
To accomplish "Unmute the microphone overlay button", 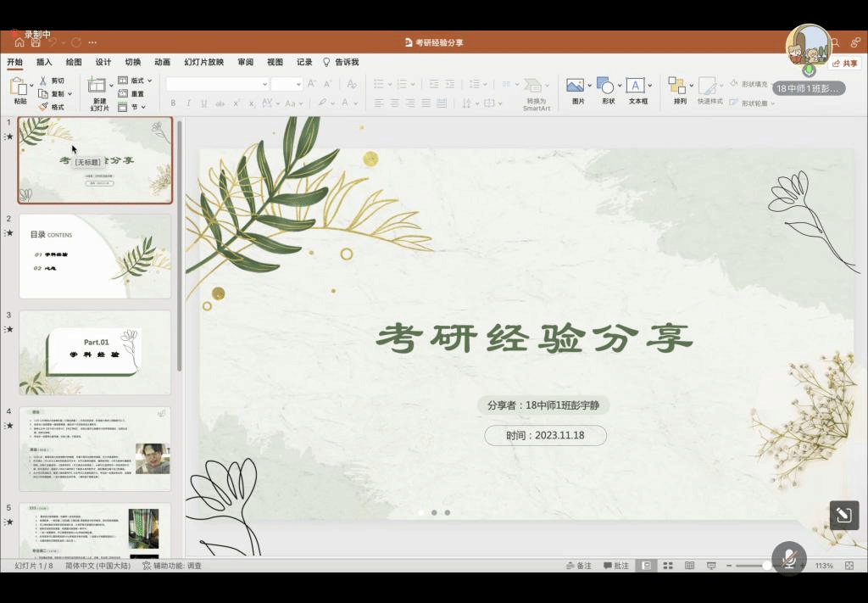I will (x=789, y=558).
